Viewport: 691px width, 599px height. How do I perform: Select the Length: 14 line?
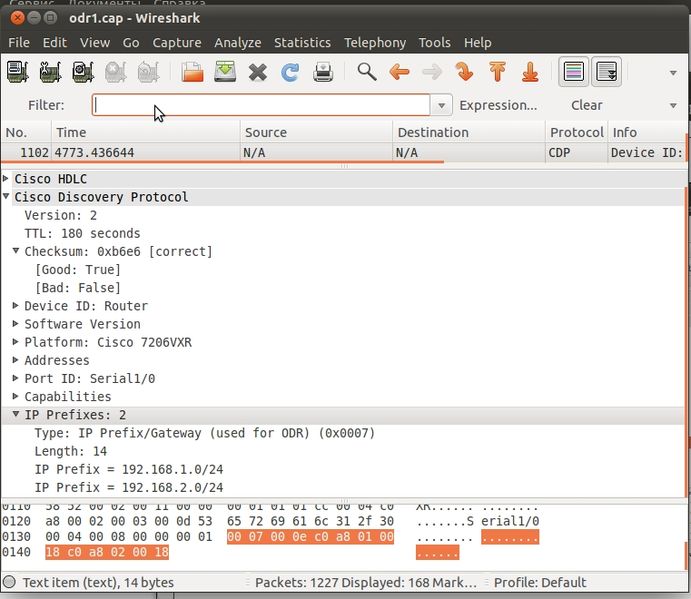click(71, 451)
